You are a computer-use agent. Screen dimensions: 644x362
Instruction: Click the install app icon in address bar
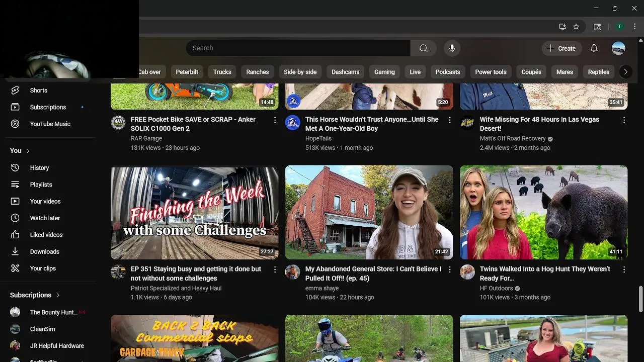click(562, 27)
